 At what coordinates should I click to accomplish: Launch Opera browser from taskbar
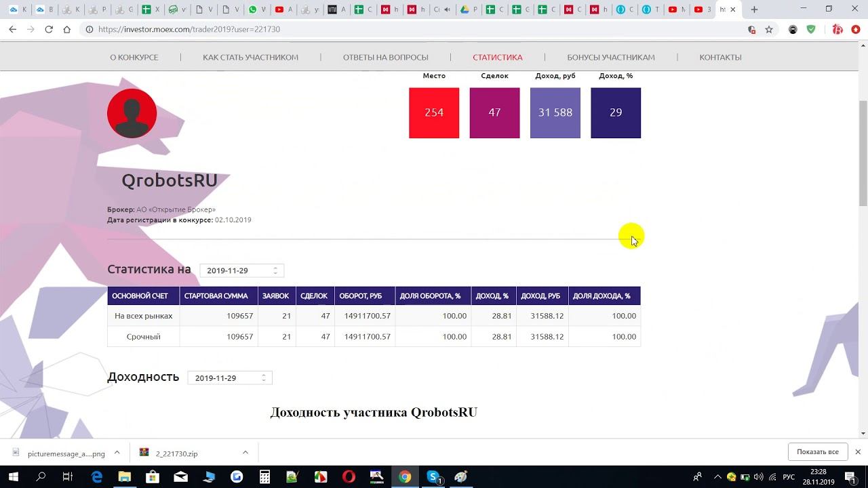(349, 477)
